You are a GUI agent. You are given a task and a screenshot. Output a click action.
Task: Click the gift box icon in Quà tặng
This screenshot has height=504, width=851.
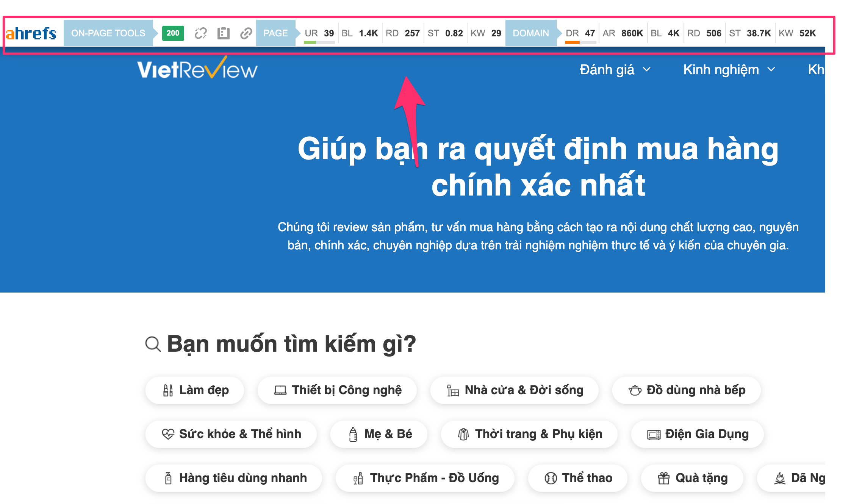[664, 478]
